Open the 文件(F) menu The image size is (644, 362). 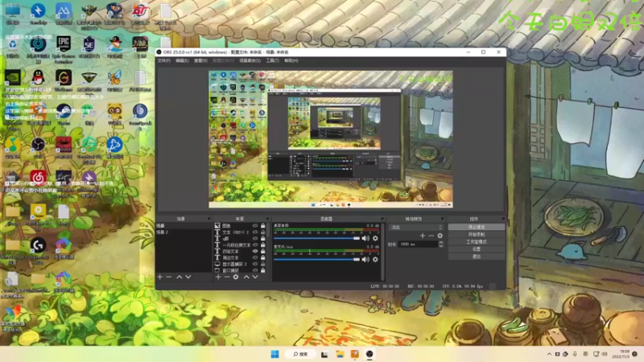(163, 61)
